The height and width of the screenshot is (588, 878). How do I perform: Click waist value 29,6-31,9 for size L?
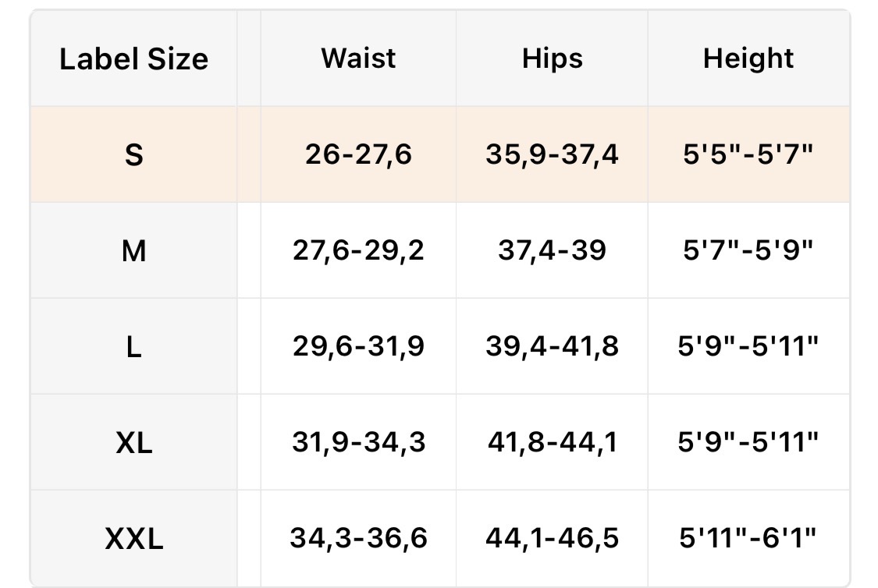[x=358, y=346]
